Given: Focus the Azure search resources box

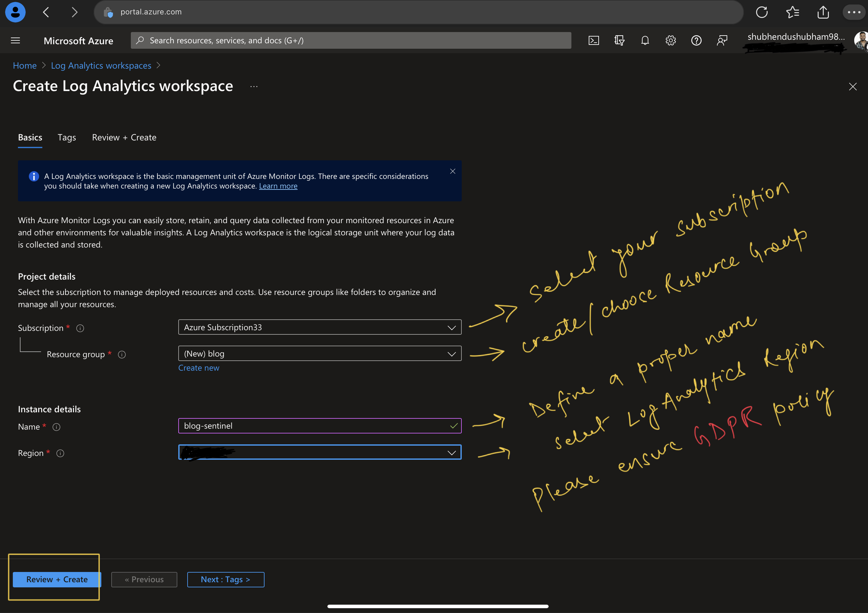Looking at the screenshot, I should point(351,40).
